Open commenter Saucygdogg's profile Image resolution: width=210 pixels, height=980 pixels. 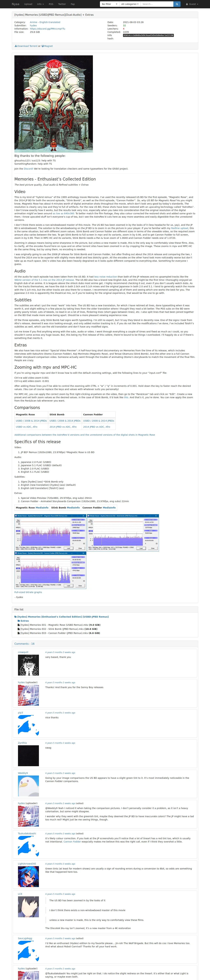point(25,939)
